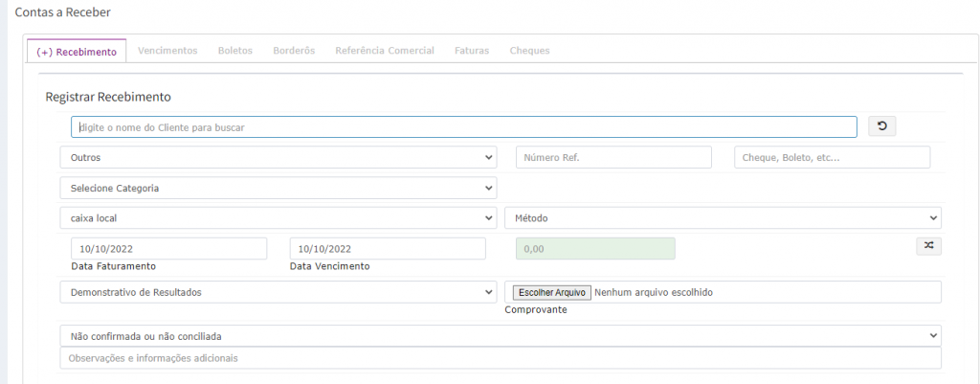
Task: Open the Vencimentos tab
Action: click(167, 50)
